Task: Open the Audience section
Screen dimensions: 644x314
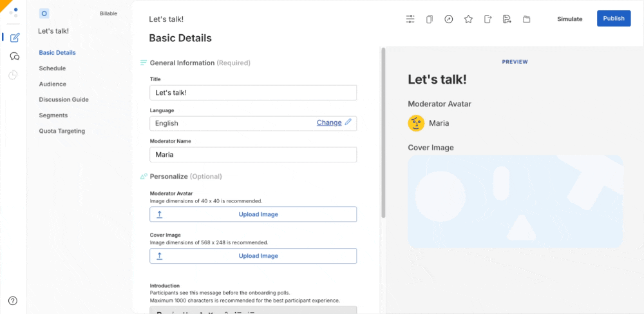Action: (53, 84)
